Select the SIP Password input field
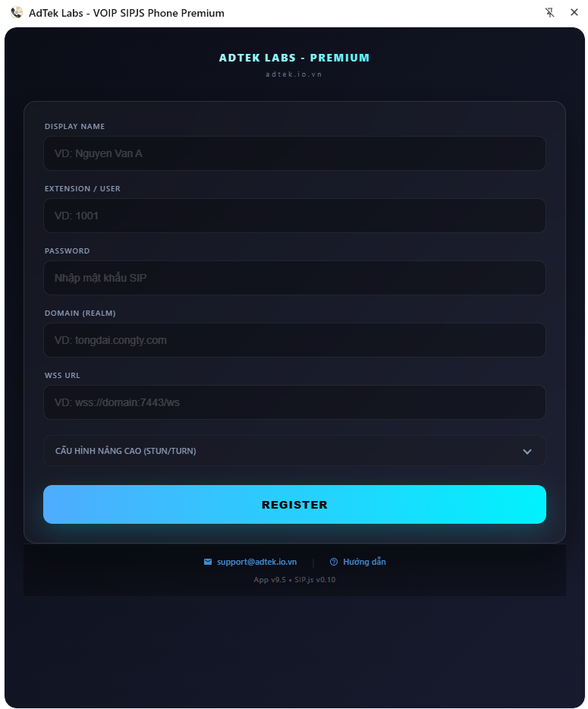Image resolution: width=588 pixels, height=709 pixels. (x=294, y=278)
